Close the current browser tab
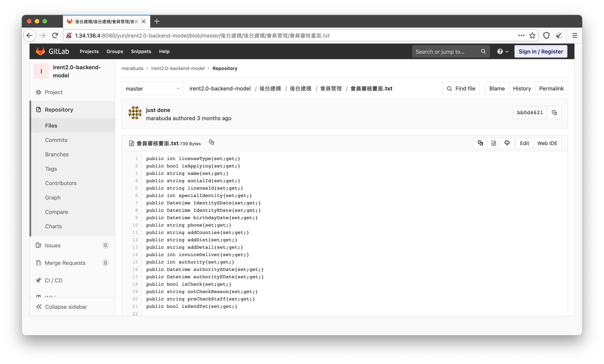 pyautogui.click(x=144, y=22)
